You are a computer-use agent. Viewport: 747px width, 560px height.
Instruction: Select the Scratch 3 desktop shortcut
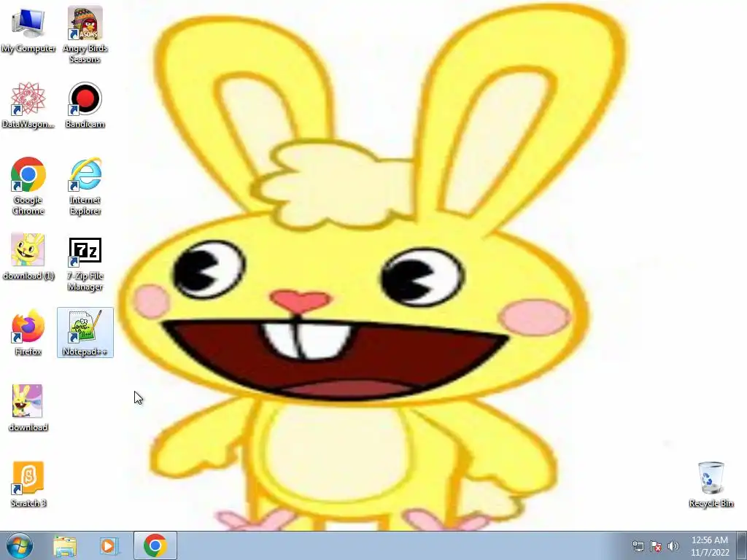(x=28, y=484)
